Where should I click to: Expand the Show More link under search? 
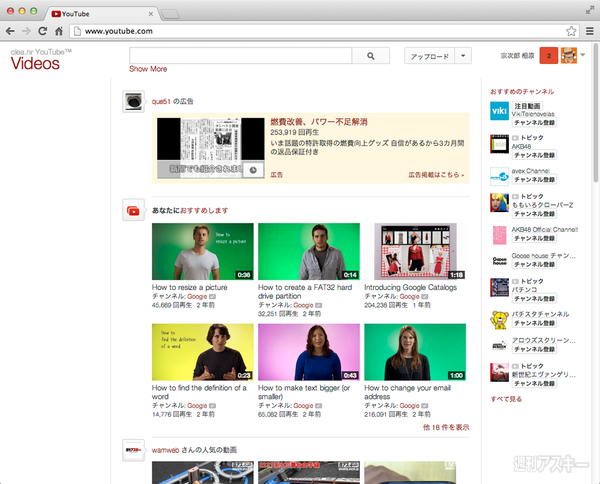148,69
